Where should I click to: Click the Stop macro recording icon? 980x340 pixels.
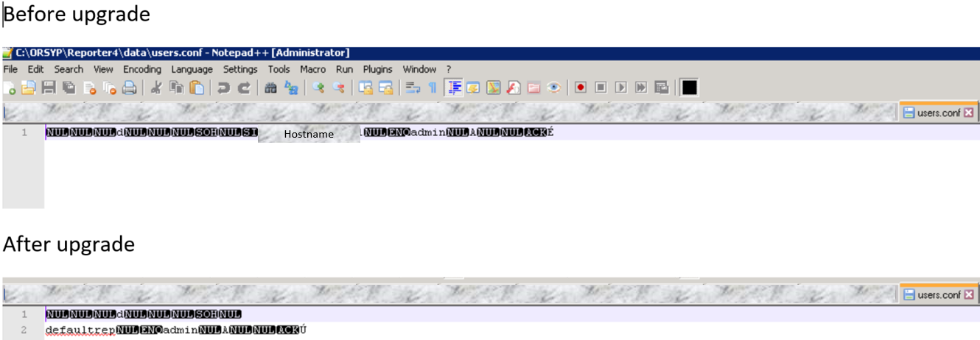click(601, 88)
